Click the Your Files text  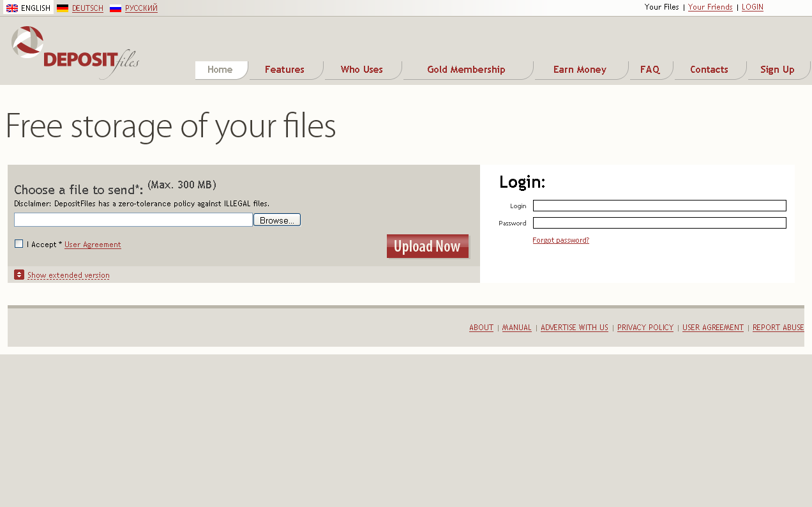[x=662, y=7]
